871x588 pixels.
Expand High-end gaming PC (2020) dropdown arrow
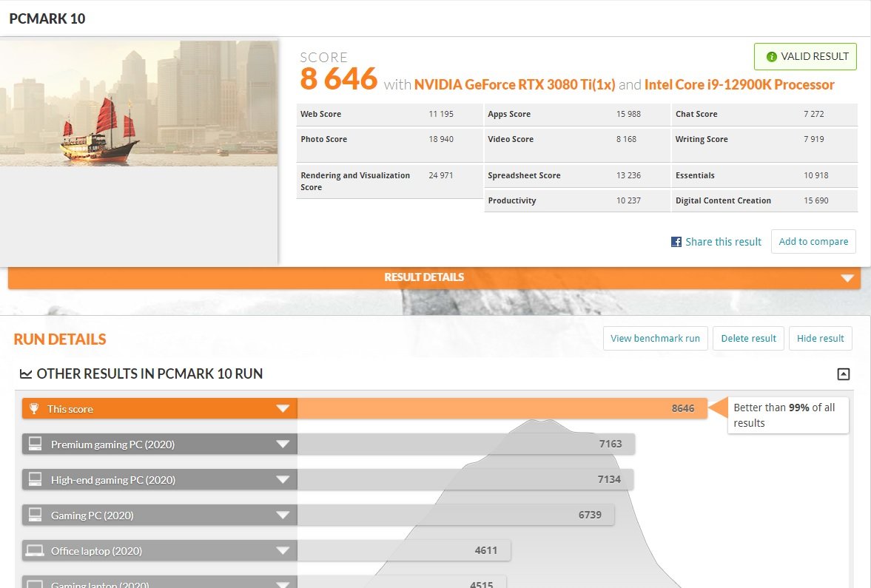click(283, 480)
